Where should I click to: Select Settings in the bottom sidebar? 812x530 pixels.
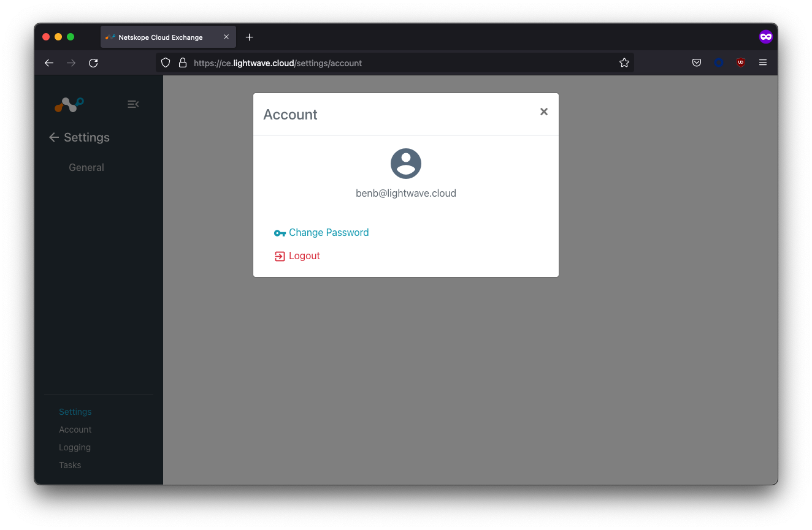75,412
